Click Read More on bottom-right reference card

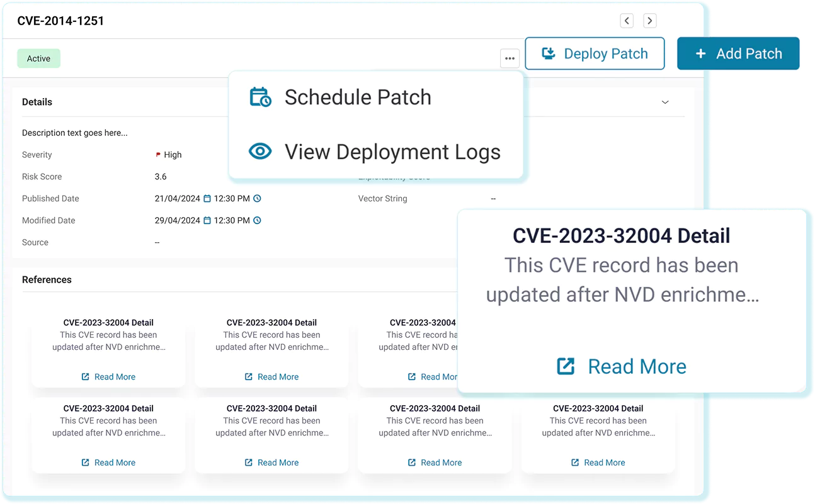point(604,462)
